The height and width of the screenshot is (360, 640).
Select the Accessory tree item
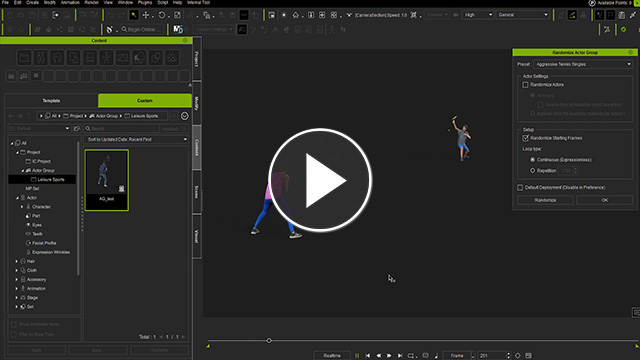point(36,280)
